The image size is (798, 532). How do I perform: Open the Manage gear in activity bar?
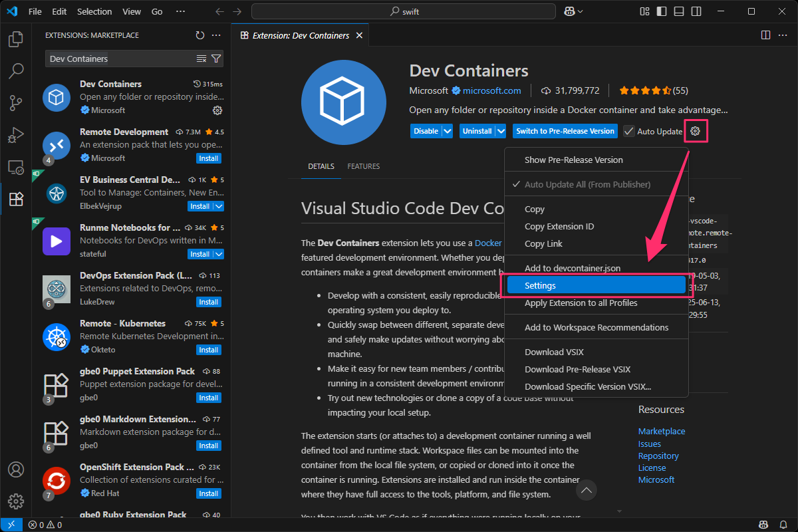pyautogui.click(x=16, y=501)
